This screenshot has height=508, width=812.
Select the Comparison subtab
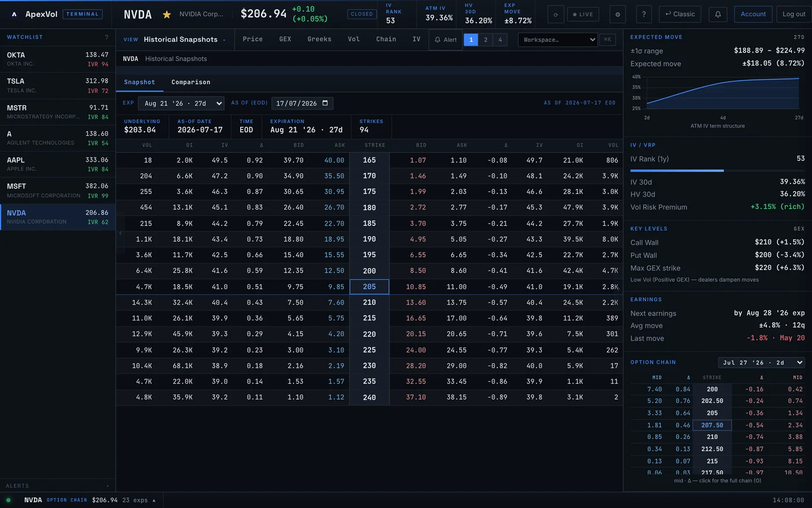[191, 82]
